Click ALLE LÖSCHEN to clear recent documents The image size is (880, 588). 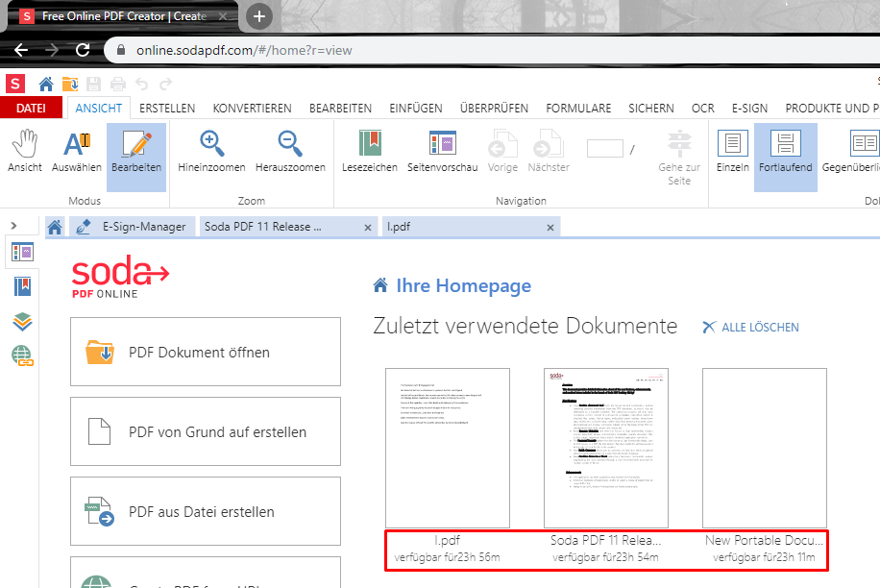pyautogui.click(x=750, y=327)
